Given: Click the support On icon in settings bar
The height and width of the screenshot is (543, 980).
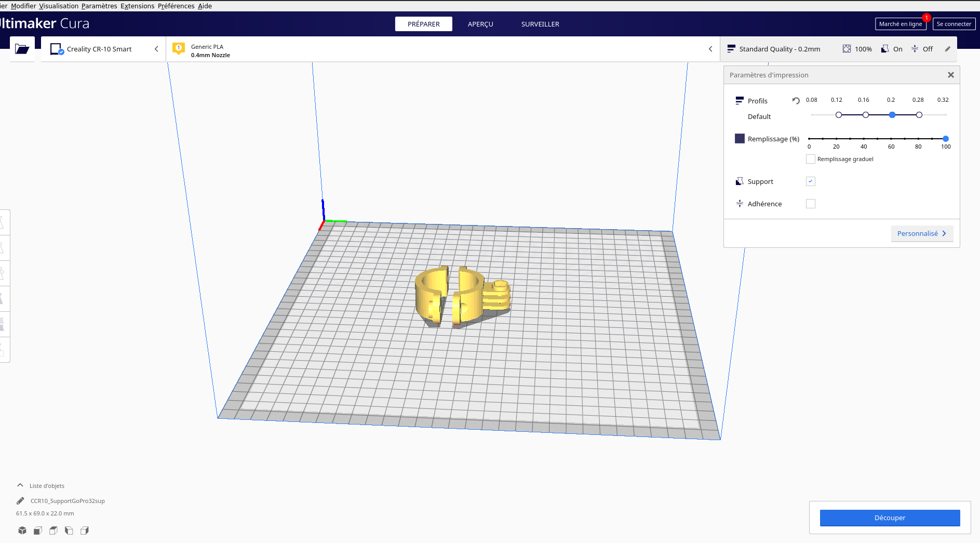Looking at the screenshot, I should pyautogui.click(x=885, y=49).
